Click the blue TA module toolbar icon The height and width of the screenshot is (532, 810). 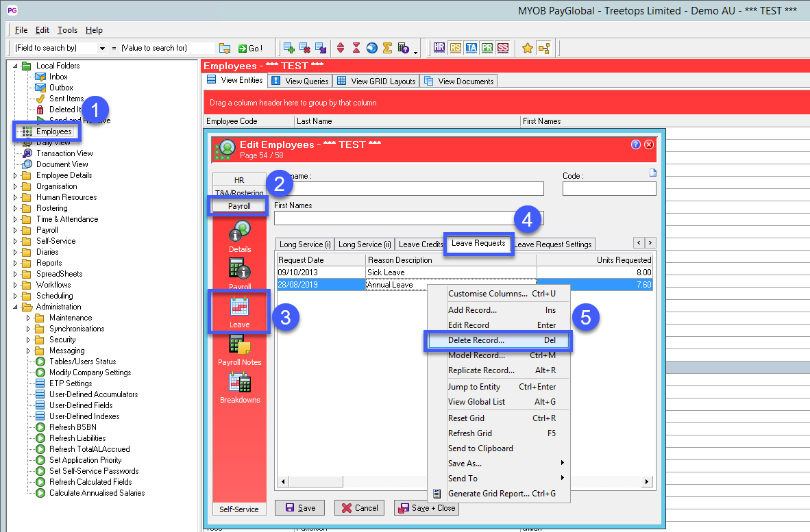[471, 48]
